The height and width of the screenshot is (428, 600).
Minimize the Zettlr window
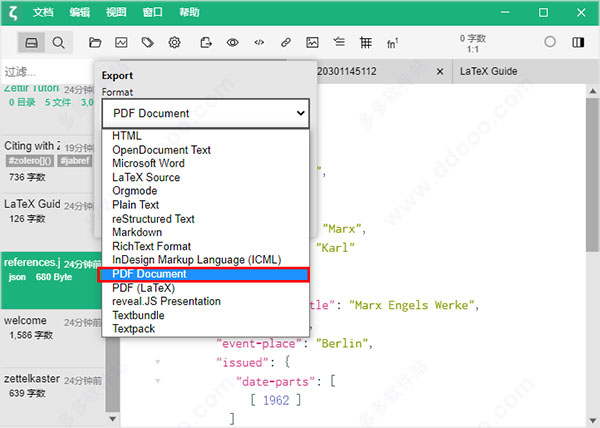[x=505, y=13]
